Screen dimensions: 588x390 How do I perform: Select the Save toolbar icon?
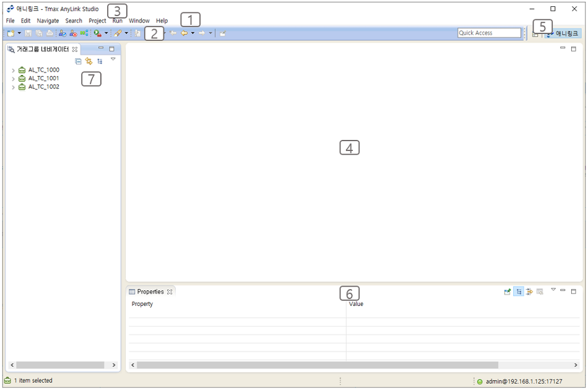coord(28,33)
